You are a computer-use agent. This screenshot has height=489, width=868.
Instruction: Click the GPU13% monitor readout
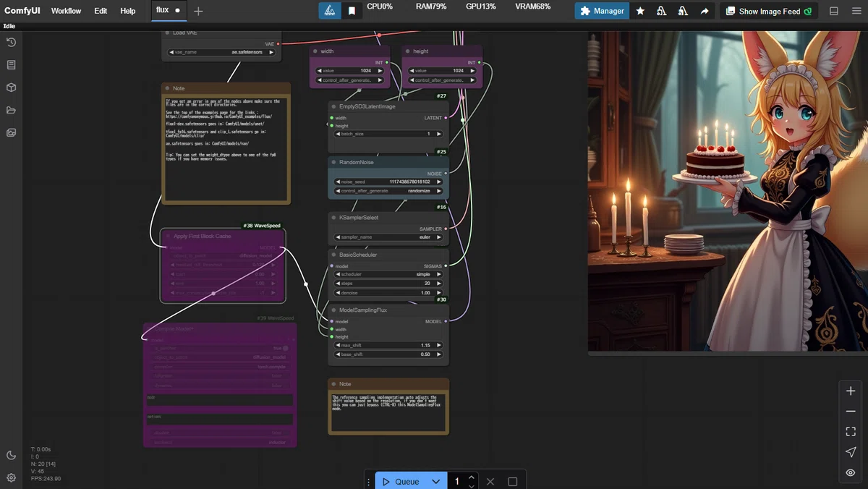point(481,6)
